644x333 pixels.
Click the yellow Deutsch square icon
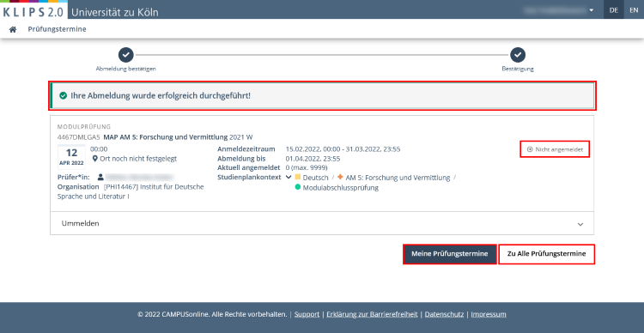click(298, 178)
